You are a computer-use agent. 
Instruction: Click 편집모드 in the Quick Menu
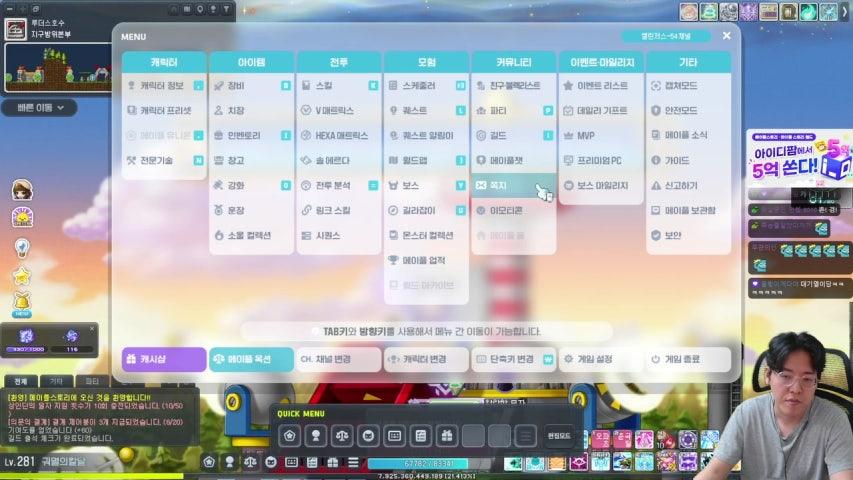click(x=559, y=436)
